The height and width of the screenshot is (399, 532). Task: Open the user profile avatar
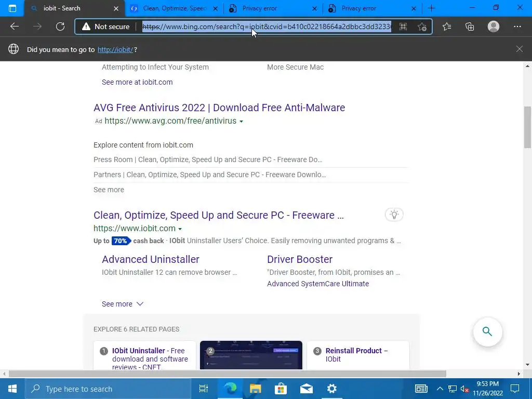(x=494, y=26)
